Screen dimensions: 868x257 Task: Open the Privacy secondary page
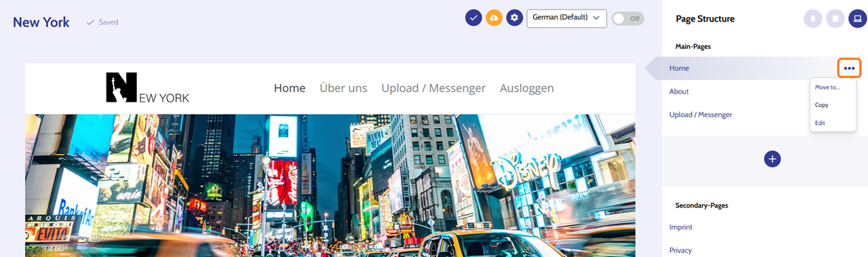pos(680,250)
